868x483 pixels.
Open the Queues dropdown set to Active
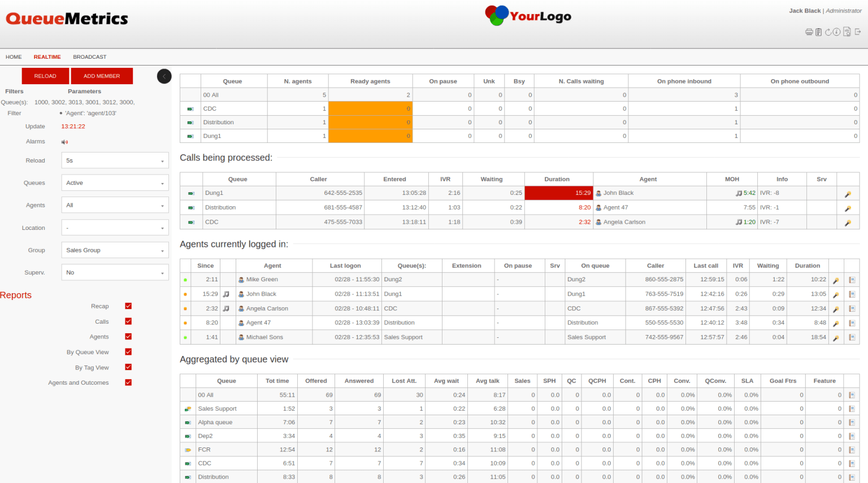pyautogui.click(x=115, y=183)
